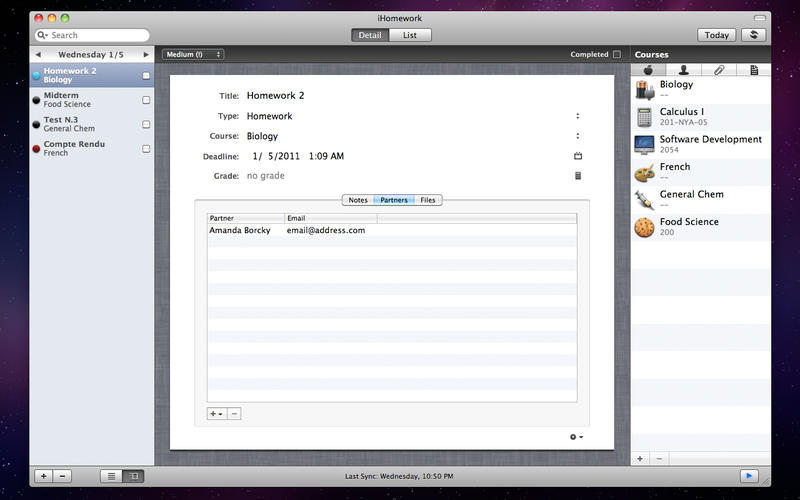Screen dimensions: 800x500
Task: Click in the Search field
Action: click(x=92, y=35)
